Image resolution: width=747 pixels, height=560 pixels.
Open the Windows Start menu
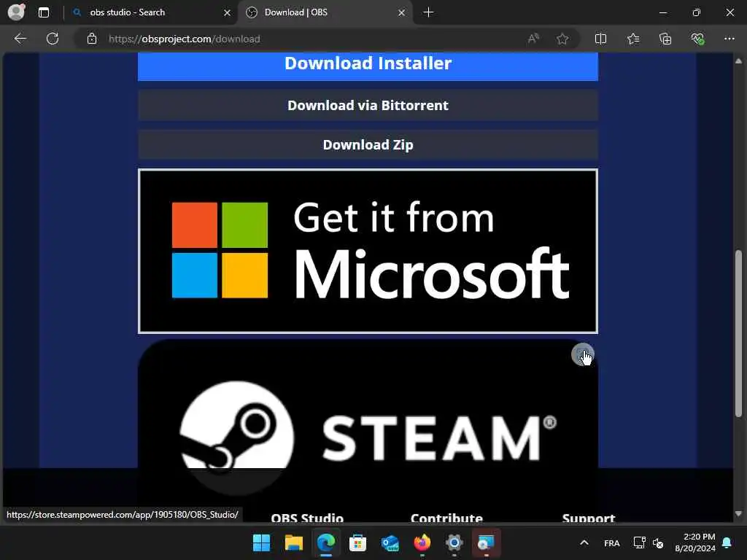click(x=262, y=542)
